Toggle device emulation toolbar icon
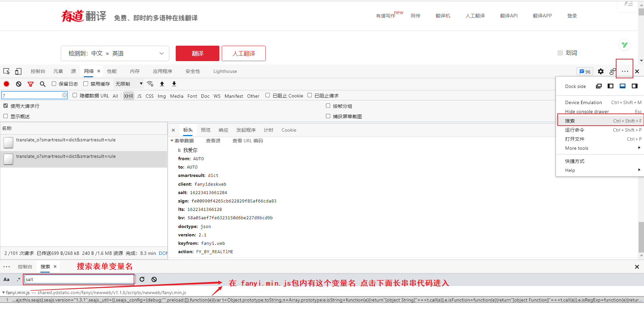 point(18,71)
